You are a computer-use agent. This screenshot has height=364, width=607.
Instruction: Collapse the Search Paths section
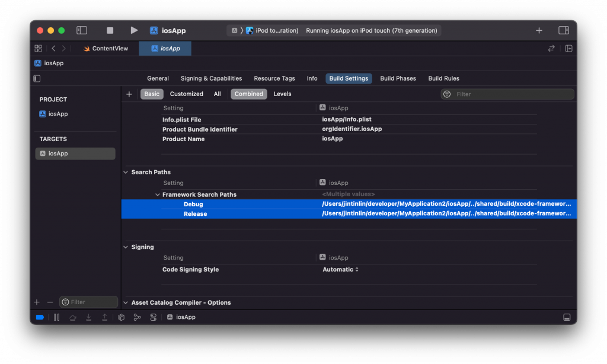[x=126, y=173]
